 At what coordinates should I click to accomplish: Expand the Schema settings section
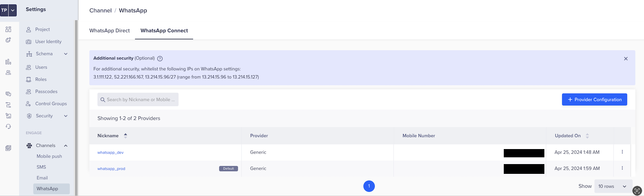tap(66, 54)
